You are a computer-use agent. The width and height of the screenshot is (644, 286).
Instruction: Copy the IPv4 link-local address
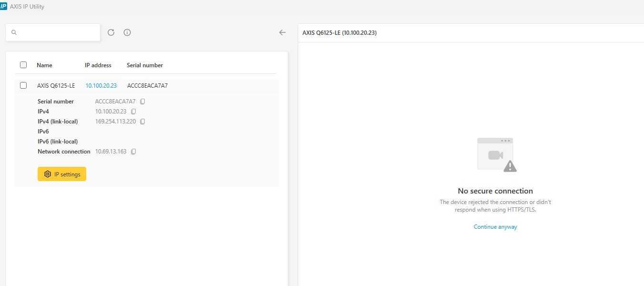pyautogui.click(x=142, y=122)
